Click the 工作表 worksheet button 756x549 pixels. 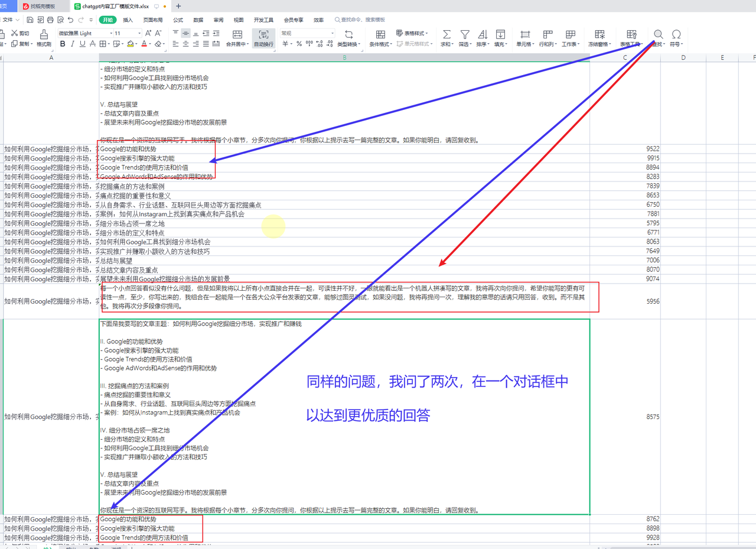(x=571, y=39)
